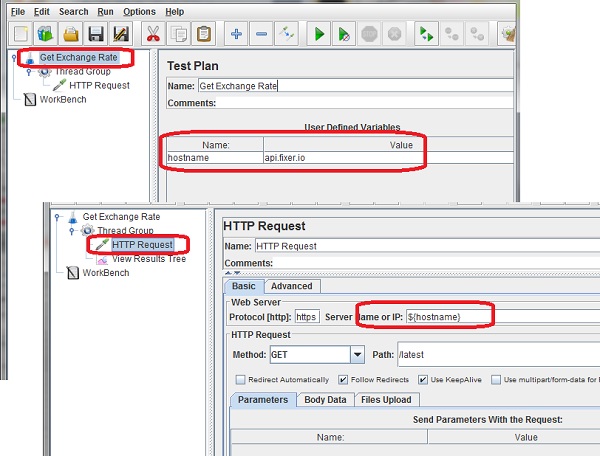
Task: Open the Run menu
Action: (105, 11)
